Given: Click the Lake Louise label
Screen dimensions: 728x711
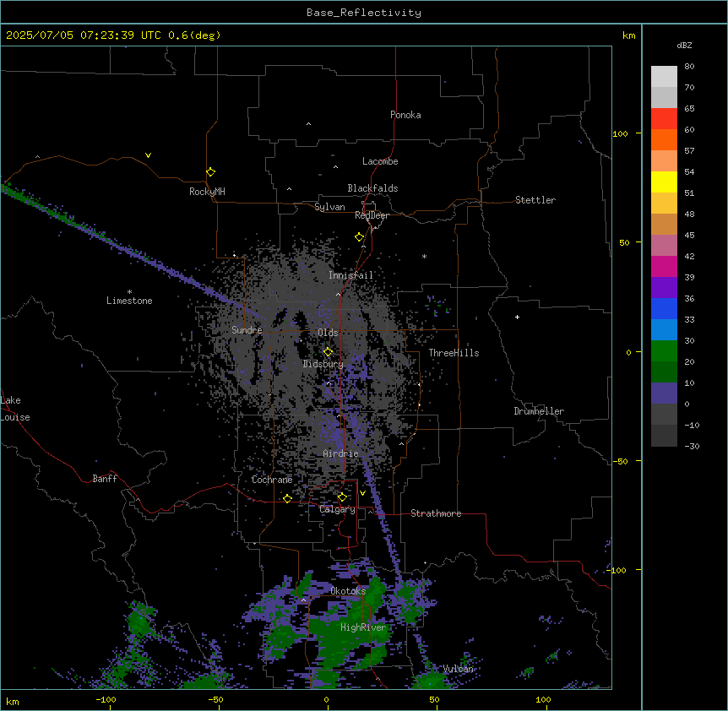Looking at the screenshot, I should (15, 409).
